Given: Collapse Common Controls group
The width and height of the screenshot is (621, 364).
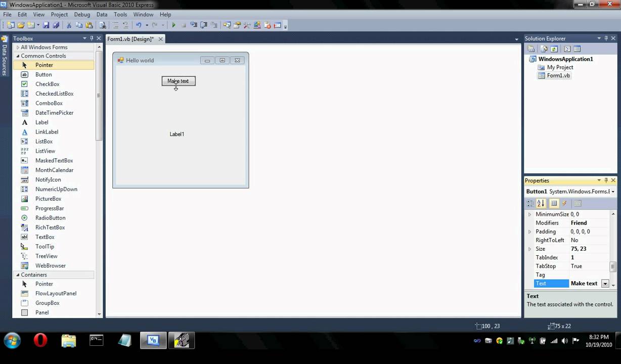Looking at the screenshot, I should pyautogui.click(x=18, y=56).
